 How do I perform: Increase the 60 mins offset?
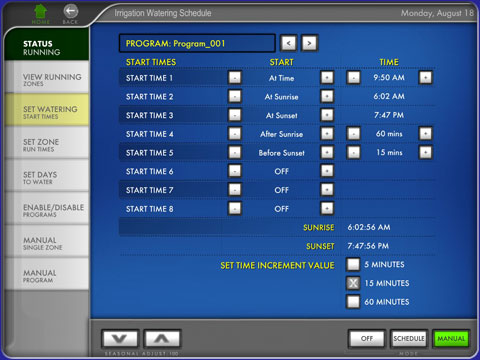tap(426, 134)
